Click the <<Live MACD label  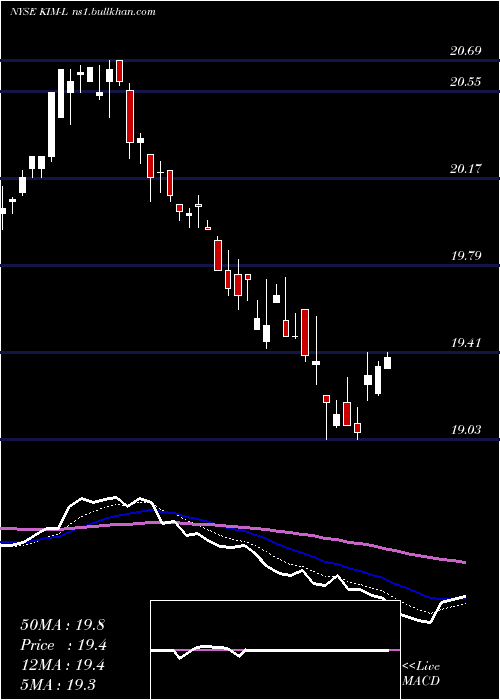tap(421, 673)
